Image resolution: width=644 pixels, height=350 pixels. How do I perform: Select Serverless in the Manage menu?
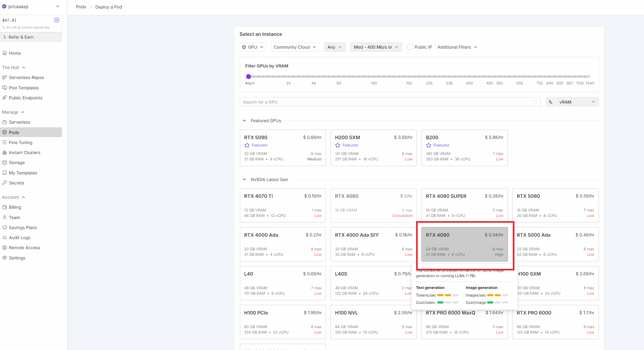19,122
